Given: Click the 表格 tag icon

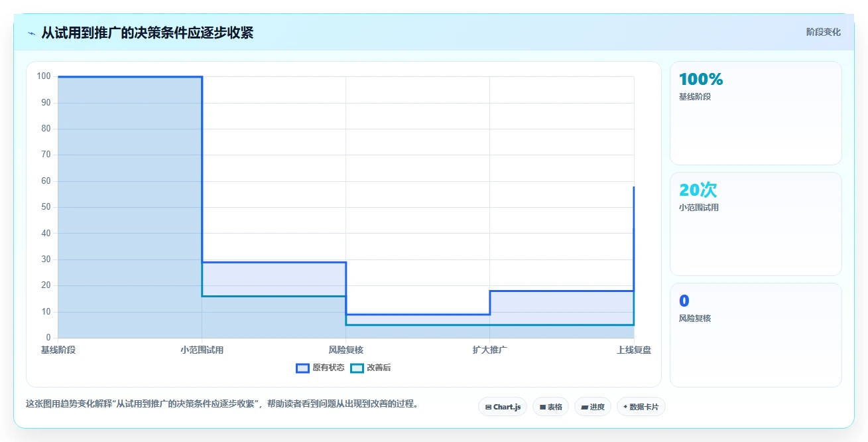Looking at the screenshot, I should coord(542,407).
